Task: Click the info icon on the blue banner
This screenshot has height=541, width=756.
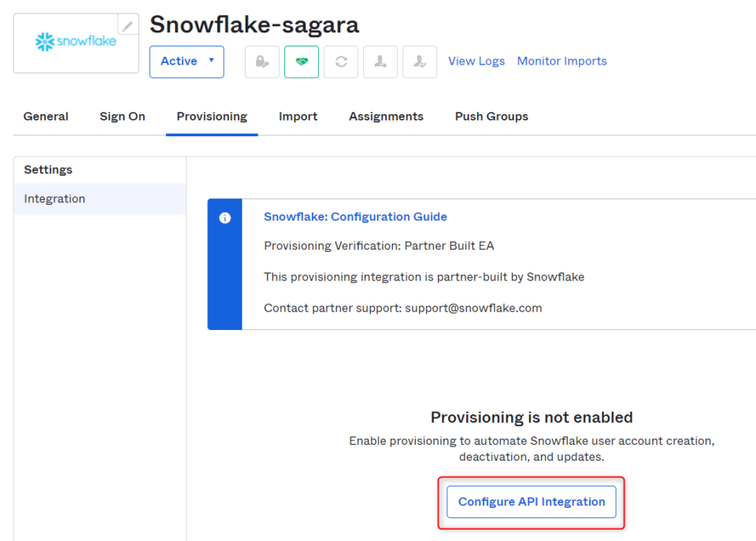Action: (x=225, y=219)
